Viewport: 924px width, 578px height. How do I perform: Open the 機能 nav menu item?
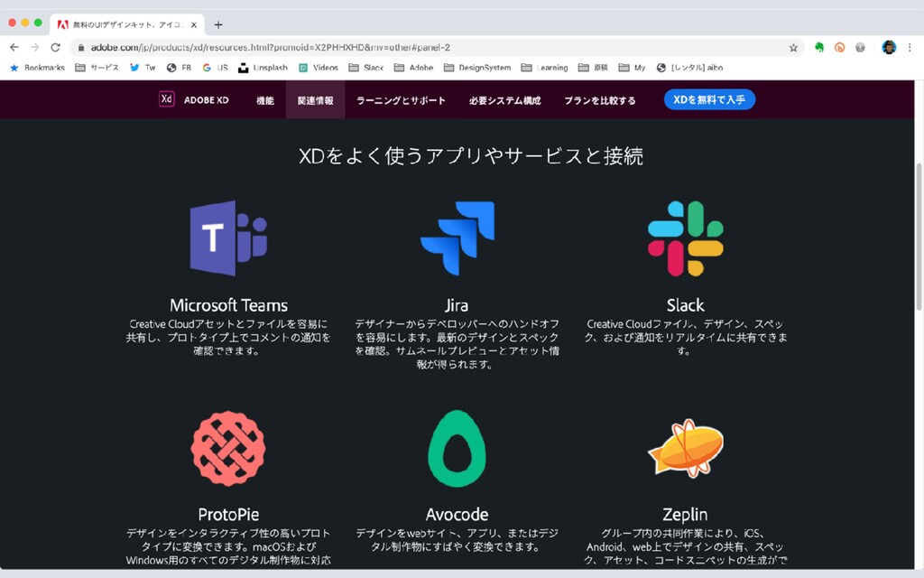(x=265, y=100)
